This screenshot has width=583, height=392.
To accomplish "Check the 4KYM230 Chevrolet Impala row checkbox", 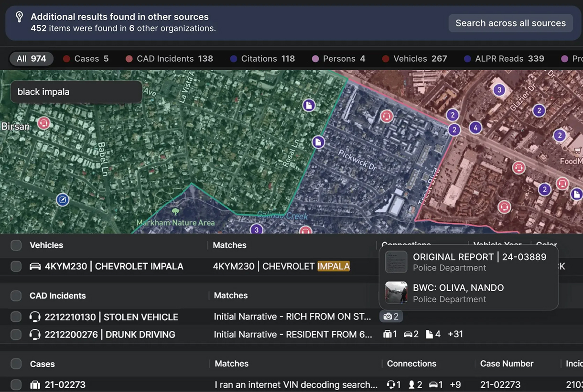I will (x=16, y=267).
